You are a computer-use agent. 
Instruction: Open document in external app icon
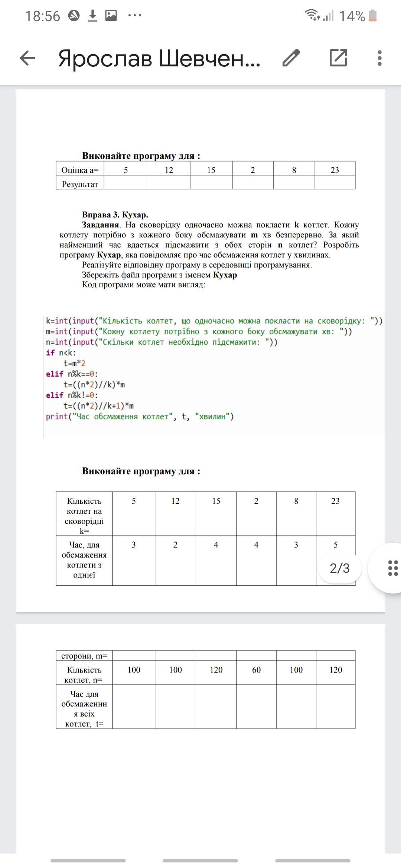coord(338,57)
